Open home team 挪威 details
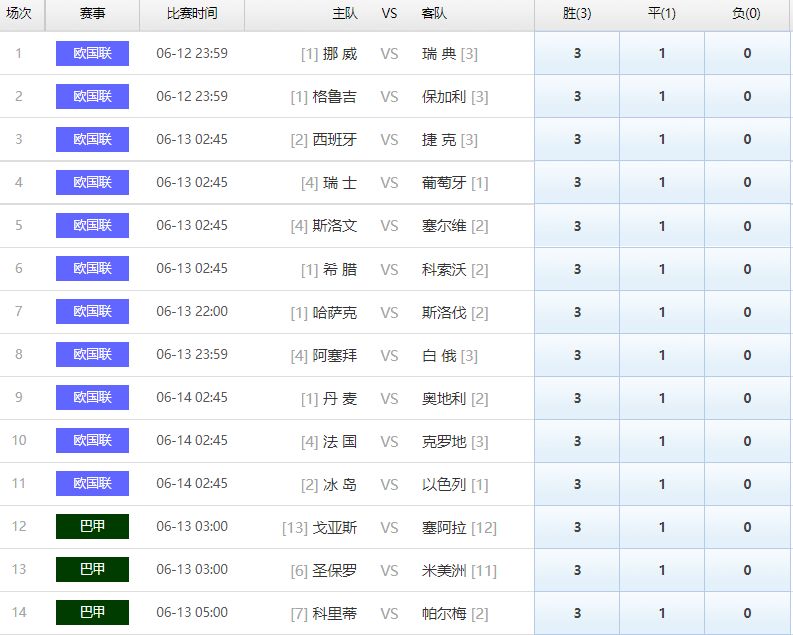 tap(340, 54)
